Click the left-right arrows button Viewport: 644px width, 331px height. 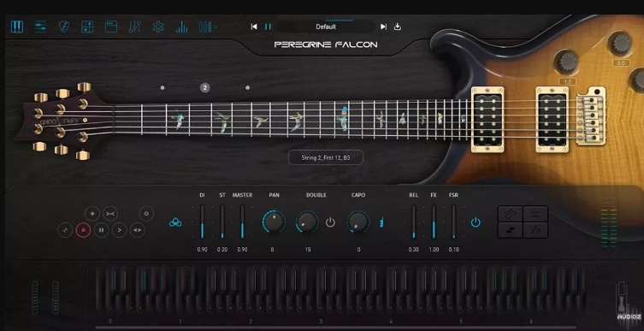point(138,230)
